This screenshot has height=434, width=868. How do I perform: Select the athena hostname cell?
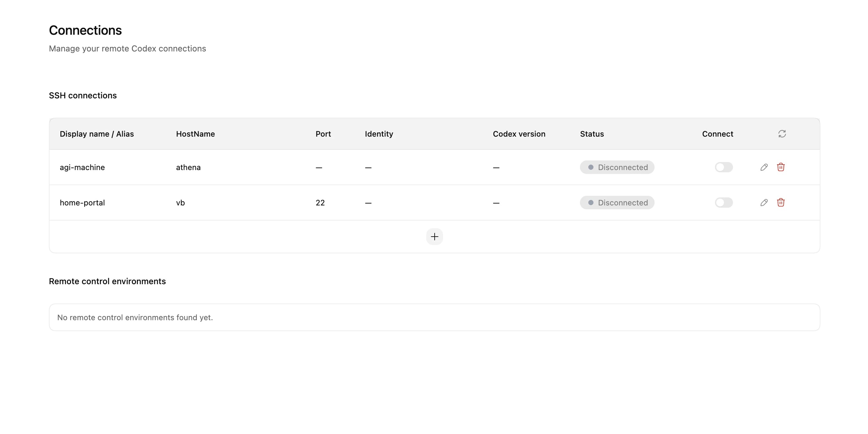[188, 167]
